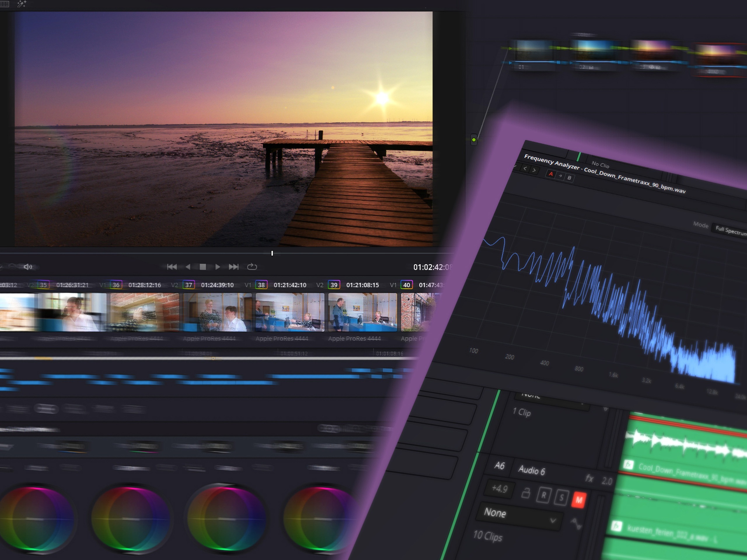Click the Apple ProRes 4444 label under clip 38
The image size is (747, 560).
(x=282, y=339)
